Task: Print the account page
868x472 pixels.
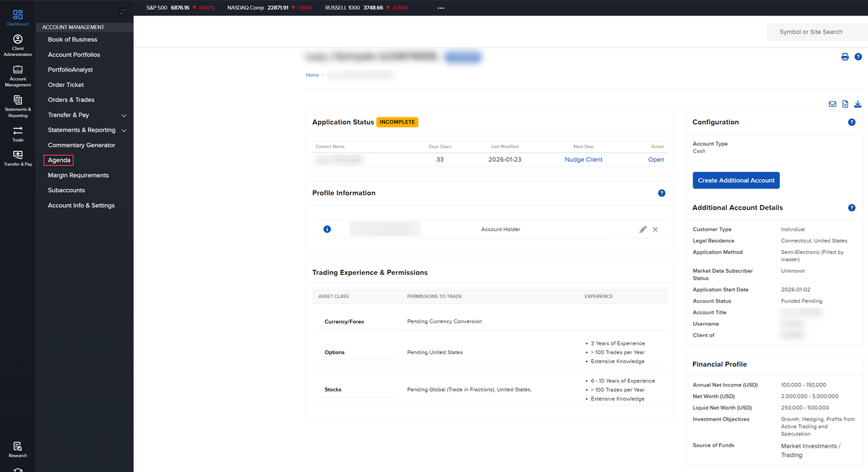Action: pyautogui.click(x=844, y=56)
